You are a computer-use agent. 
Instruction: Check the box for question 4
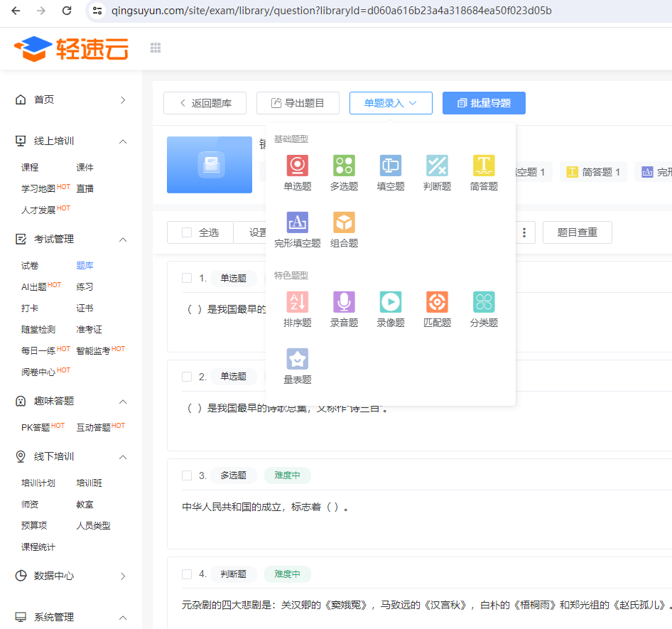pyautogui.click(x=187, y=574)
